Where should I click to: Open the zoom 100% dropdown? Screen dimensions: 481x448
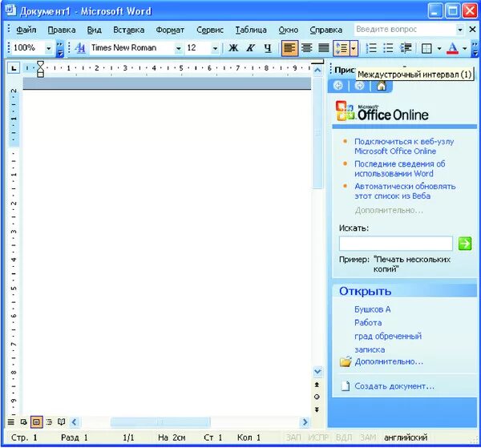click(48, 48)
